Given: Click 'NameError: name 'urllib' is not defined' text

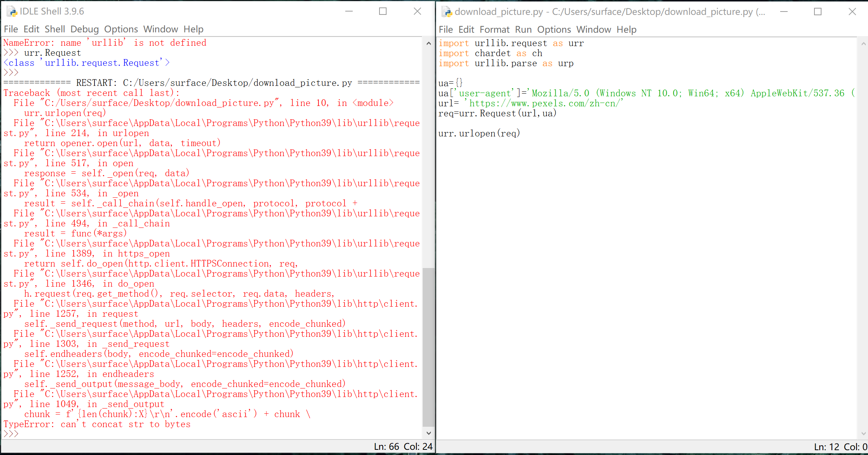Looking at the screenshot, I should click(x=105, y=43).
